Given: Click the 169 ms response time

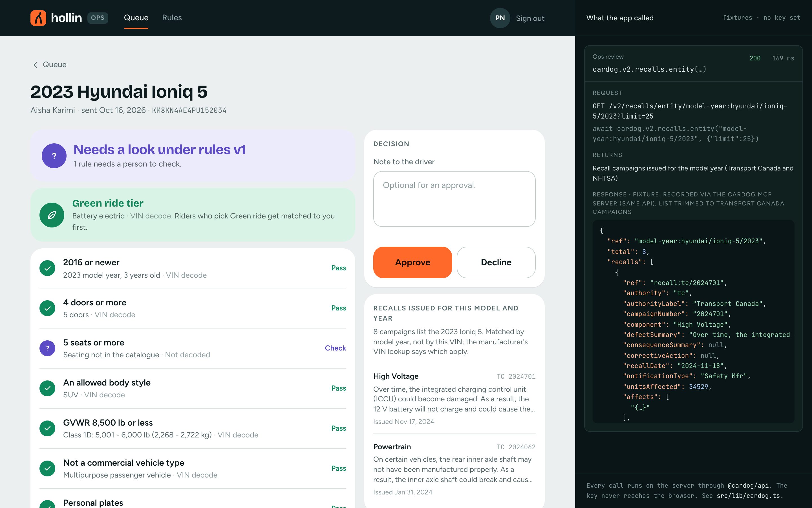Looking at the screenshot, I should pos(783,58).
